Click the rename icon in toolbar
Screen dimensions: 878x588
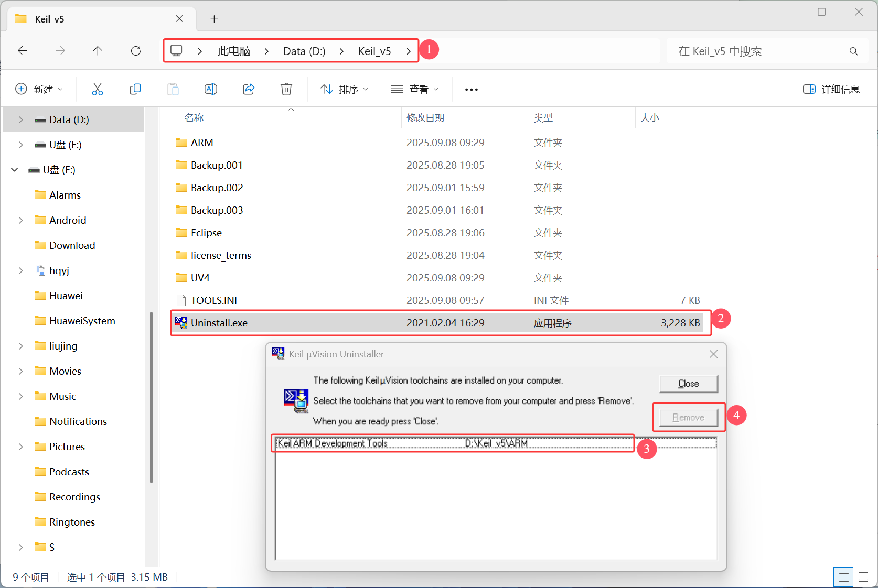211,89
